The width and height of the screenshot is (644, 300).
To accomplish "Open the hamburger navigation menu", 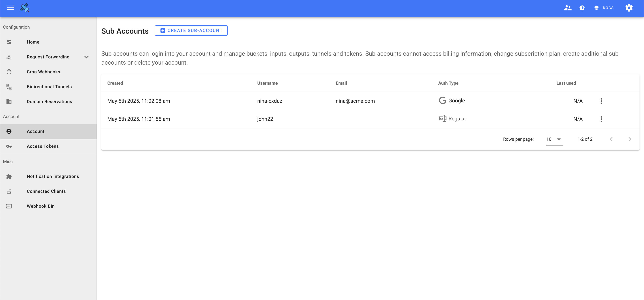I will pos(10,8).
